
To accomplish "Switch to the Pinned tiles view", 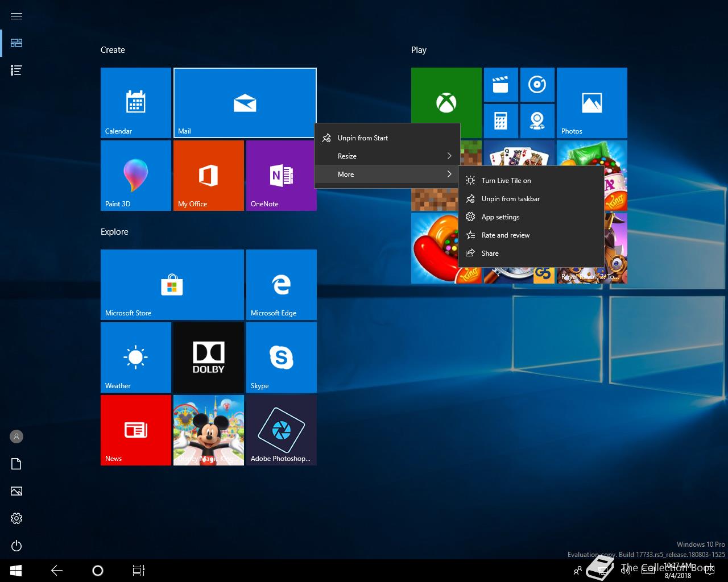I will (x=16, y=43).
